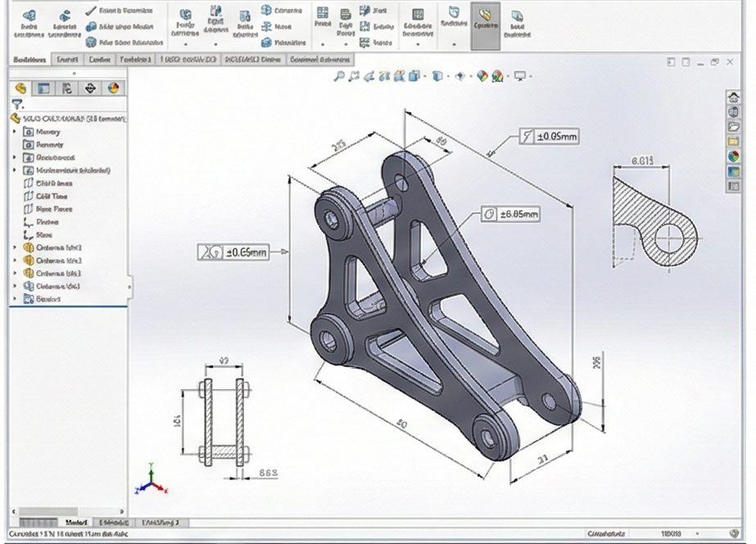Expand the first yellow globe feature node
This screenshot has width=756, height=544.
(x=15, y=247)
